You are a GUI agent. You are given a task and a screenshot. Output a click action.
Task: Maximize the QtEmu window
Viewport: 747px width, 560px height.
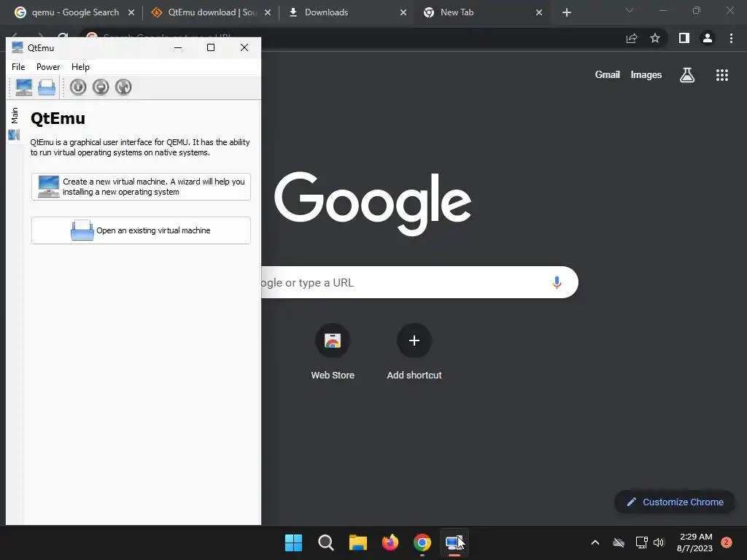[211, 47]
